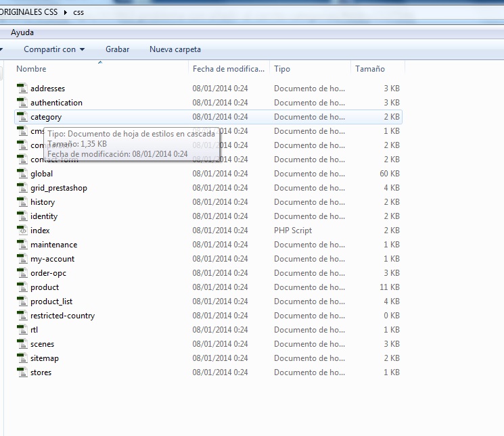Click the my-account file icon
The height and width of the screenshot is (436, 504).
pos(22,258)
